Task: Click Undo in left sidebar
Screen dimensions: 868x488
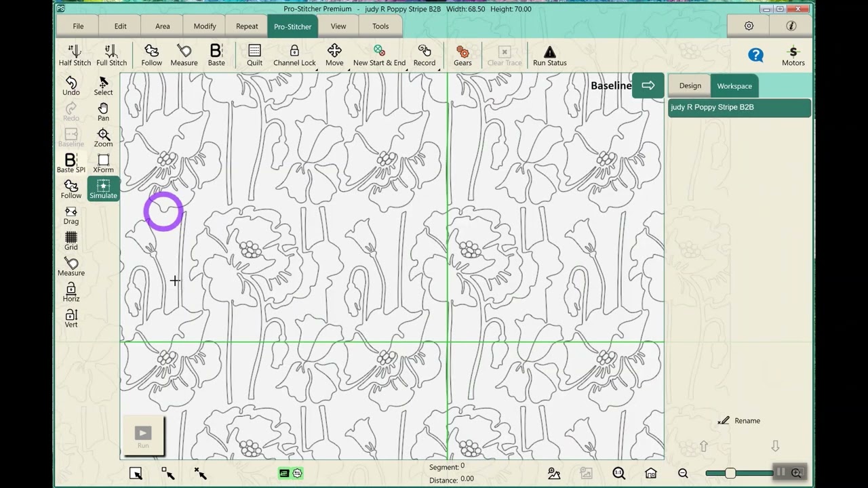Action: point(71,86)
